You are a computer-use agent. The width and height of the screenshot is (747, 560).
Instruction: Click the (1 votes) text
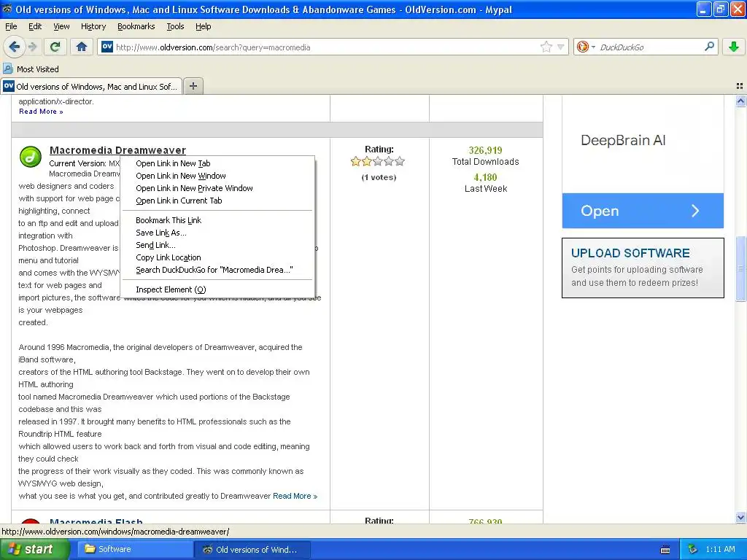[379, 177]
